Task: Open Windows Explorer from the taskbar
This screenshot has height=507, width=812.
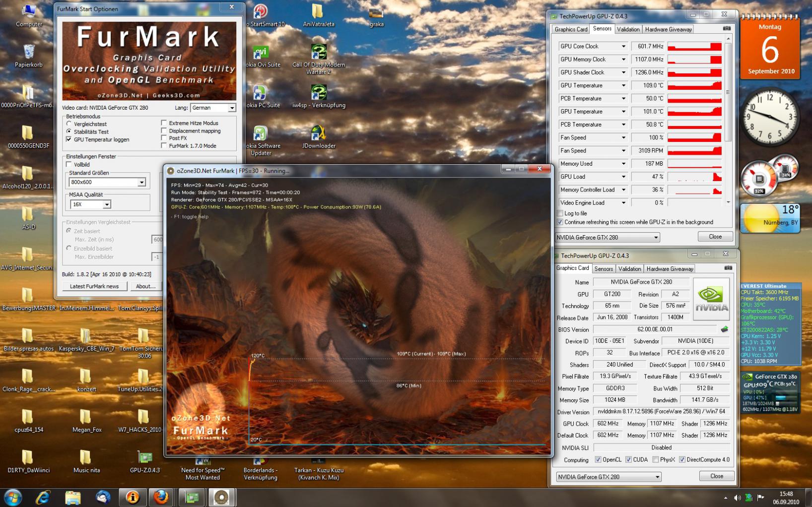Action: coord(72,497)
